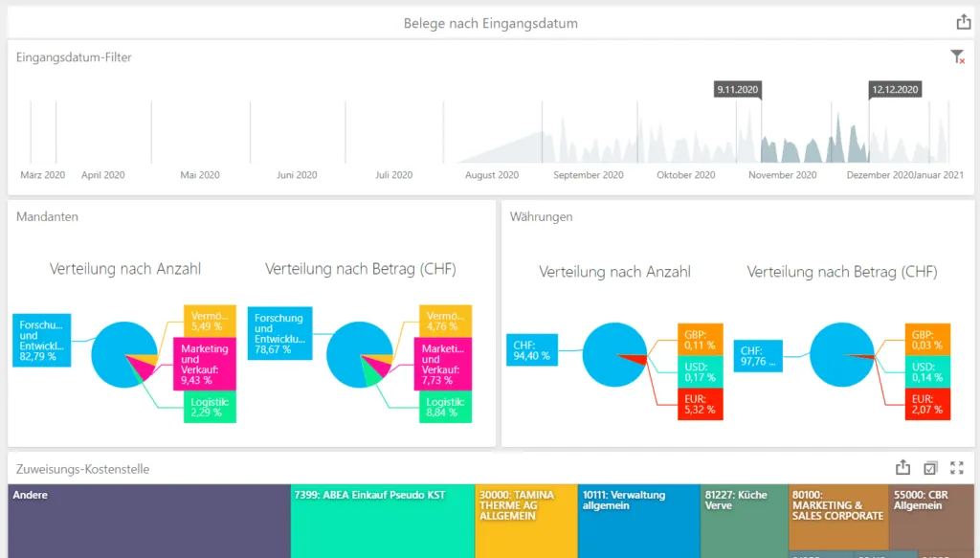
Task: Open export options for Zuweisungs-Kostenstelle
Action: 902,467
